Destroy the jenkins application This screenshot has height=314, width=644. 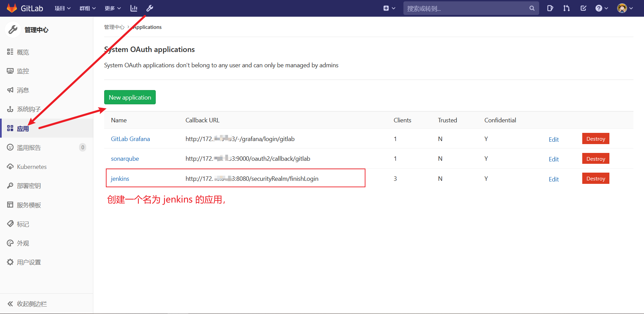coord(595,178)
